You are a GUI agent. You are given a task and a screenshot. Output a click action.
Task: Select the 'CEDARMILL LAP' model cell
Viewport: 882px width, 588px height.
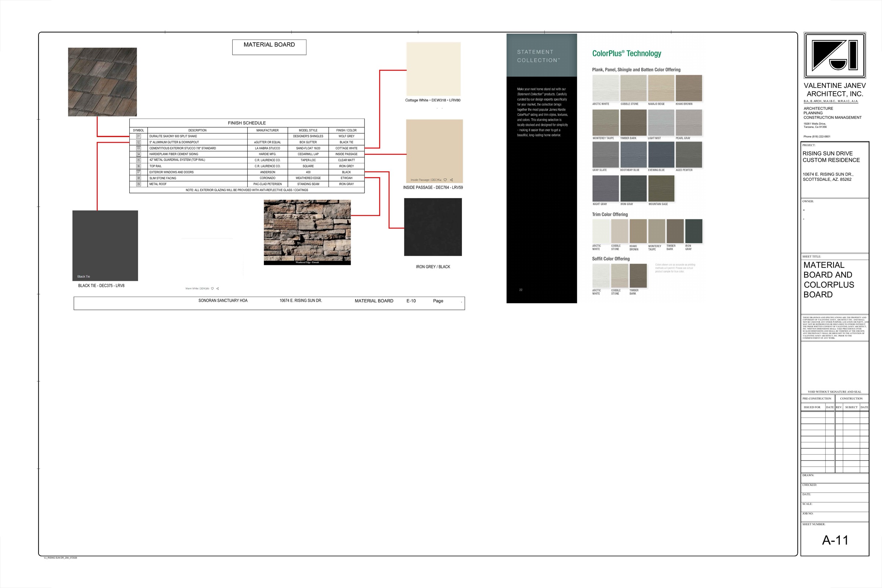point(308,154)
